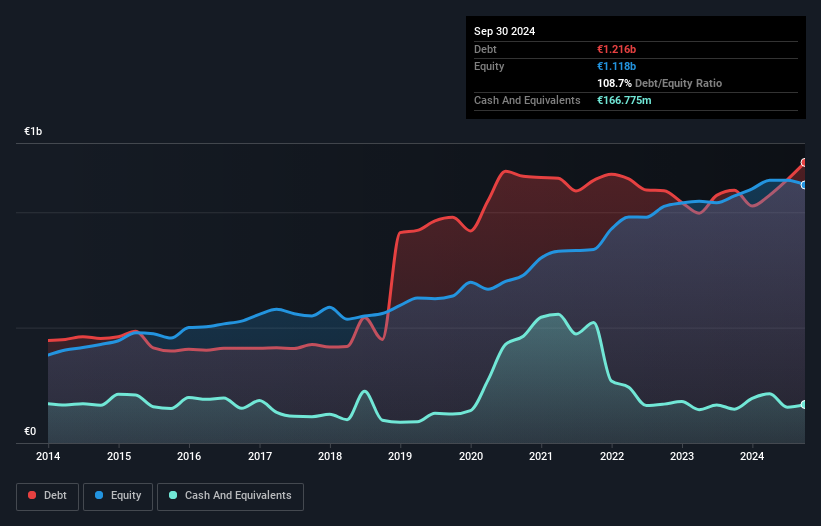Select the teal Cash endpoint marker on chart
The height and width of the screenshot is (526, 821).
point(804,405)
